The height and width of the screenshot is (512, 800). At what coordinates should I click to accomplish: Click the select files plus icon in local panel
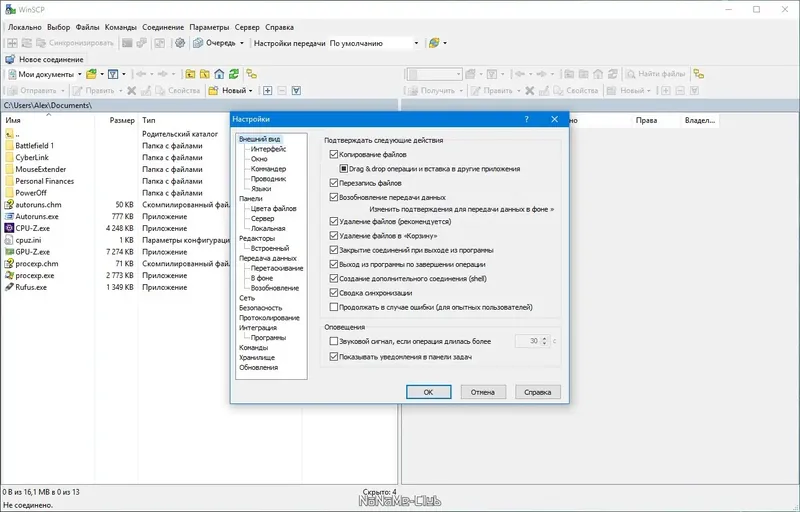[x=267, y=91]
